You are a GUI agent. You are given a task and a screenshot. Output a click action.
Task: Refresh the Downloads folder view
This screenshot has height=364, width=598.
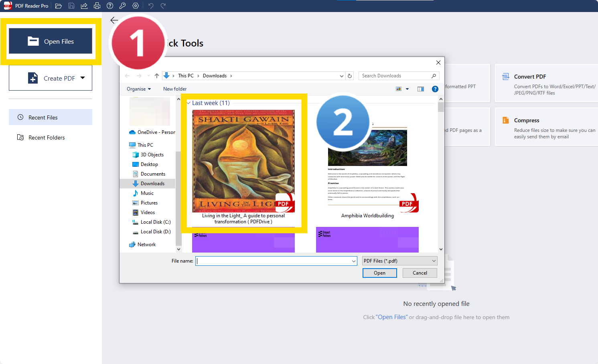point(350,76)
